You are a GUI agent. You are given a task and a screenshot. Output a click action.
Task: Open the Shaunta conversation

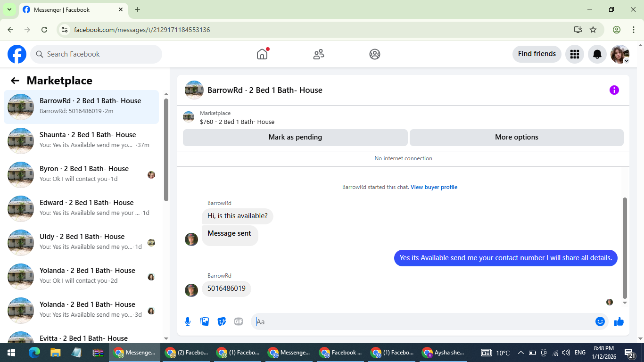pyautogui.click(x=81, y=141)
